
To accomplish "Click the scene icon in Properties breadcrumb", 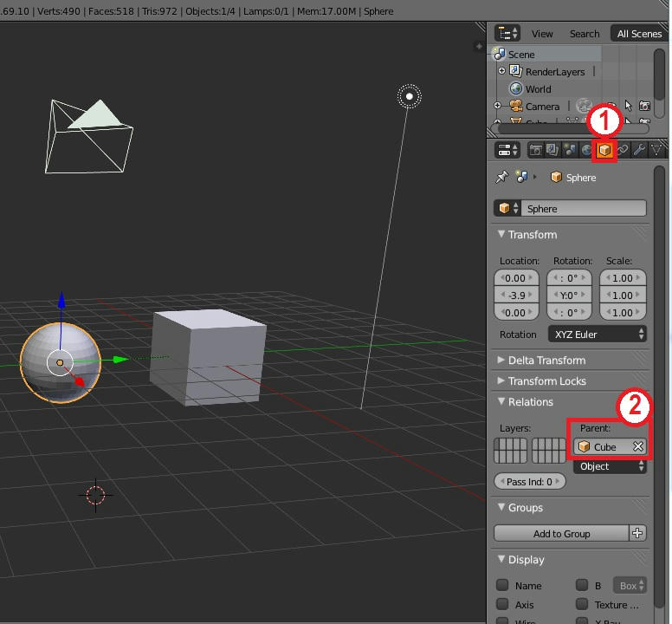I will click(x=522, y=177).
